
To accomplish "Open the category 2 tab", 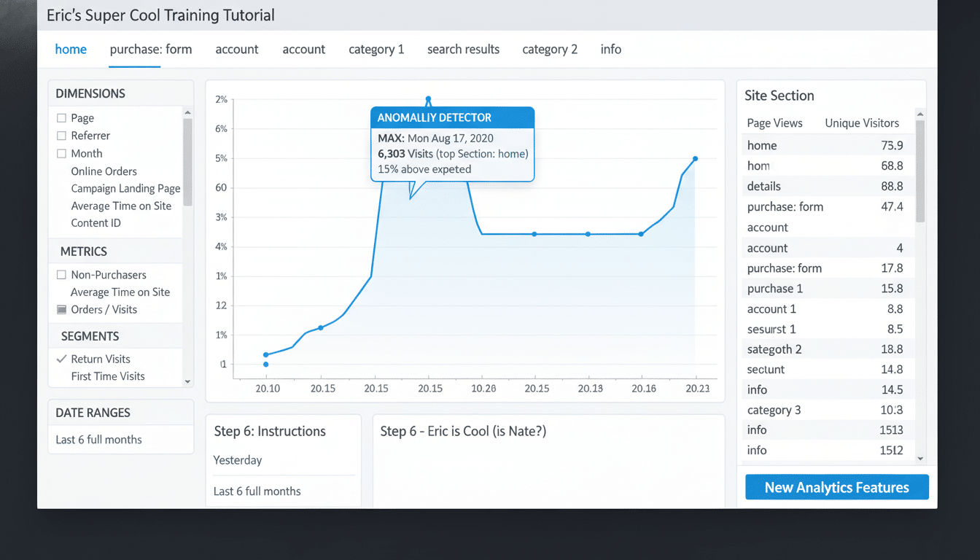I will pos(550,49).
